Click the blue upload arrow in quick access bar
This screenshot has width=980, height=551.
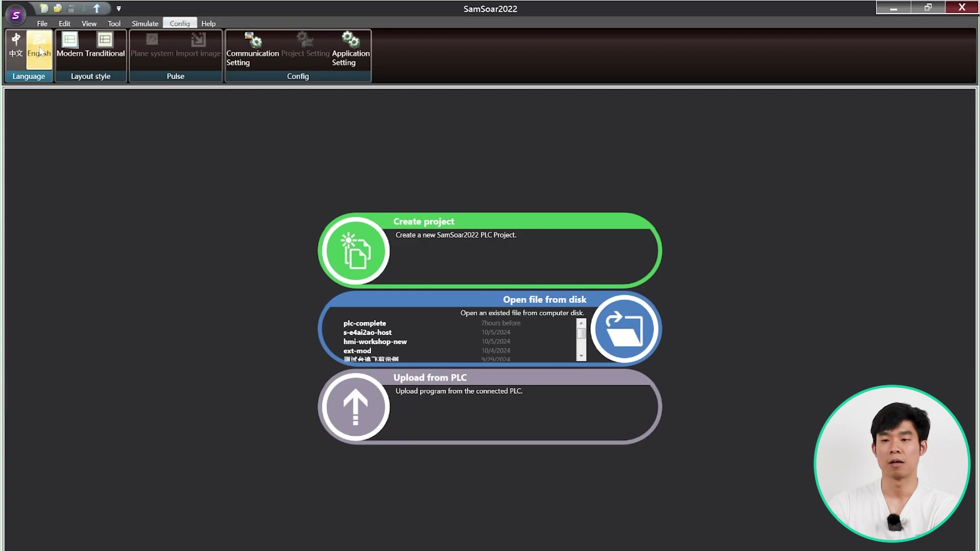point(97,9)
